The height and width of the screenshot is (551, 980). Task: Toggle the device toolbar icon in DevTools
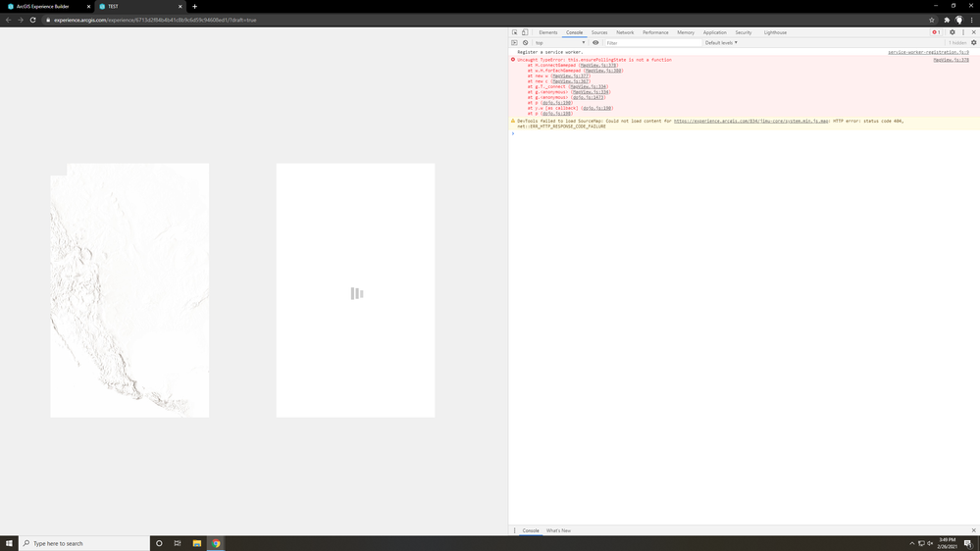[525, 32]
